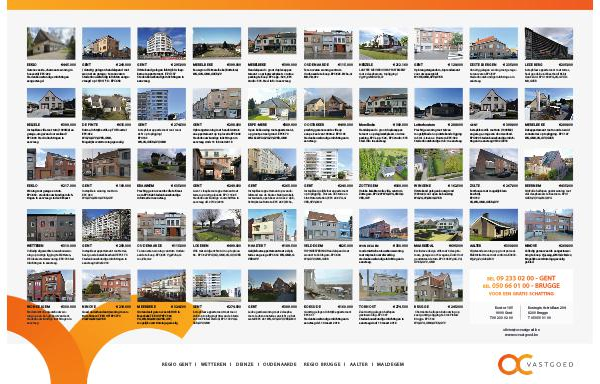
Task: View the Aalter slanted-roof bungalow listing photo
Action: [x=494, y=225]
